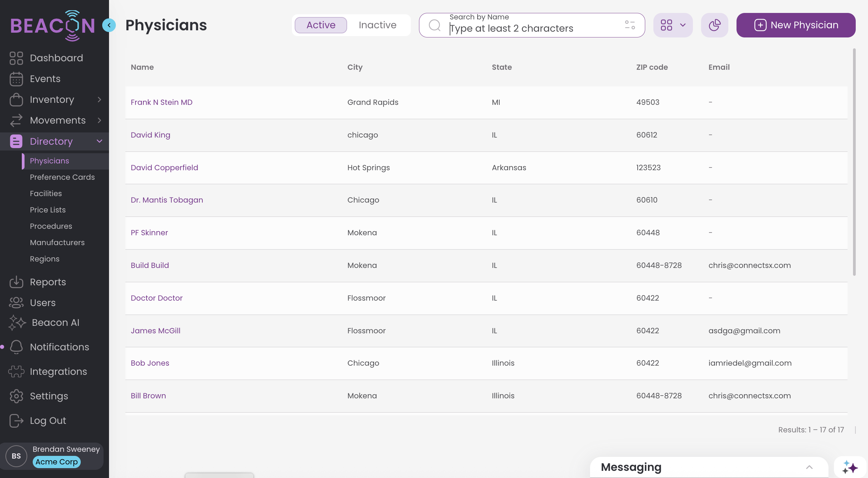
Task: Open Regions in sidebar
Action: [45, 259]
